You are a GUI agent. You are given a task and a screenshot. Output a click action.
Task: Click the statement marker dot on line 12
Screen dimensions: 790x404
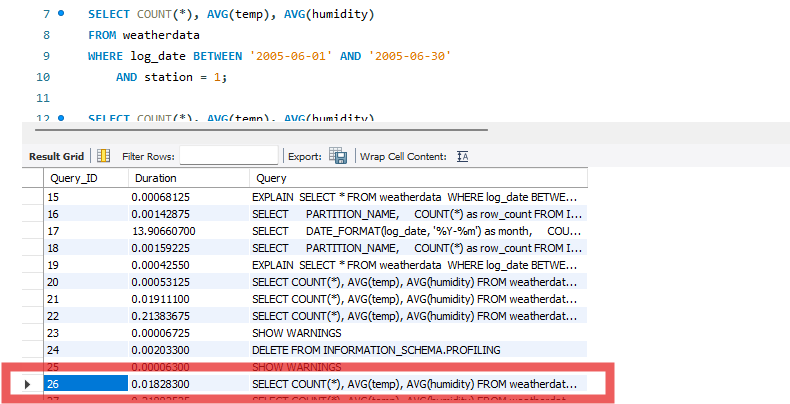click(62, 119)
